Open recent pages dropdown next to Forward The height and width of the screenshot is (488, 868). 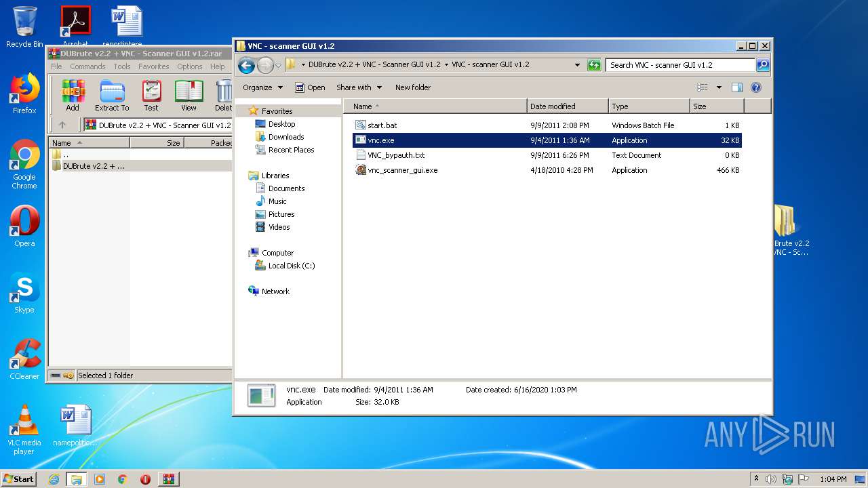click(x=278, y=66)
